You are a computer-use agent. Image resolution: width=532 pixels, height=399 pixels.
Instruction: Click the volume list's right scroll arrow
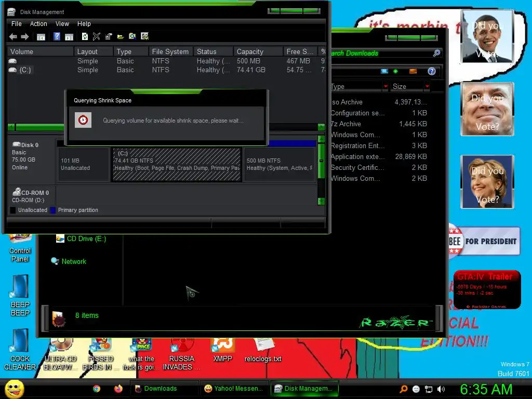[x=321, y=127]
